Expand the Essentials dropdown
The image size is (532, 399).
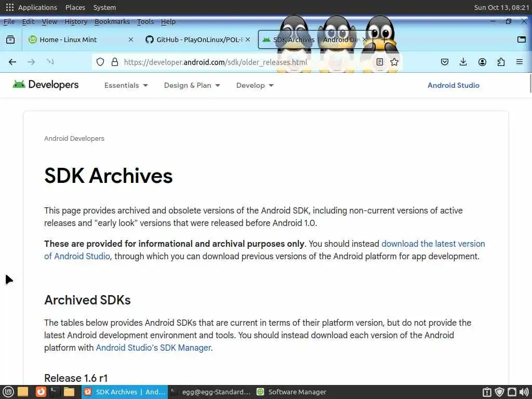click(x=126, y=86)
